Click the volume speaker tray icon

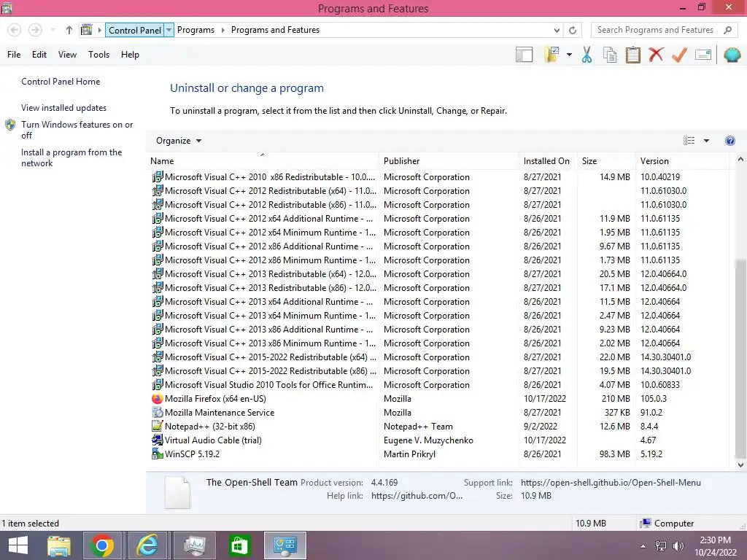(678, 546)
